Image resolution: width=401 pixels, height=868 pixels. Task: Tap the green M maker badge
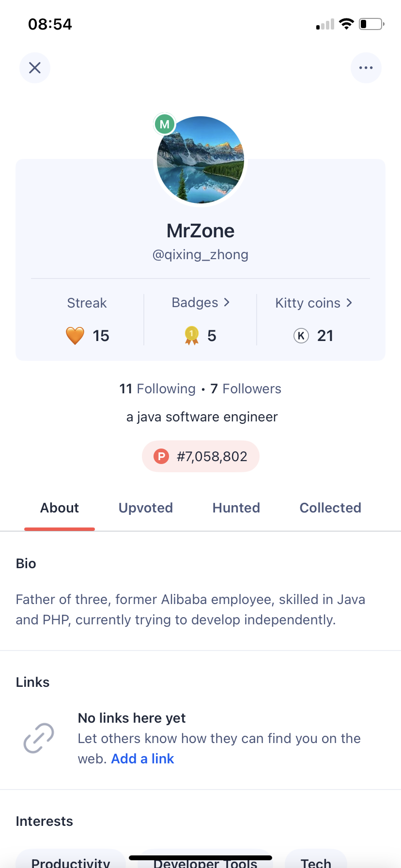[x=165, y=124]
